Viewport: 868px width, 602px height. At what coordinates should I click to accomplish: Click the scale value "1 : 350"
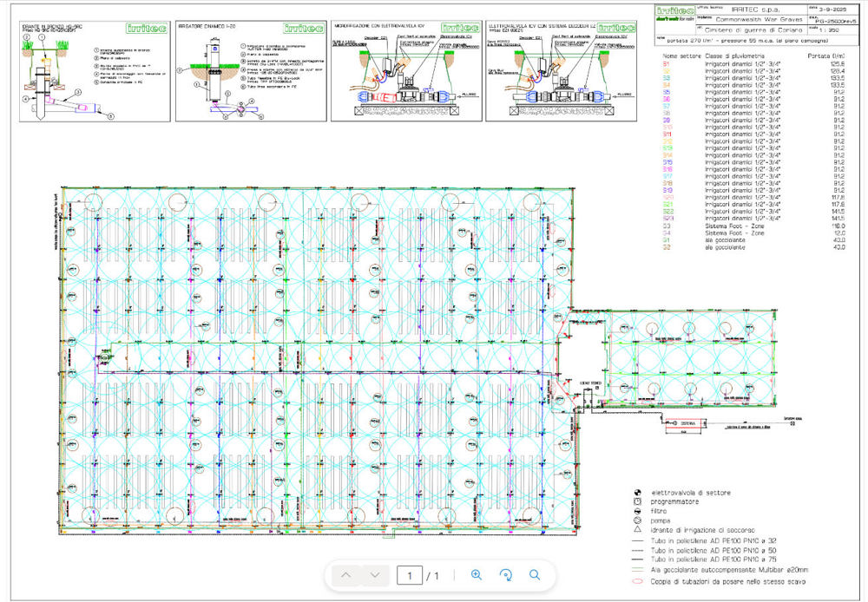pyautogui.click(x=827, y=29)
